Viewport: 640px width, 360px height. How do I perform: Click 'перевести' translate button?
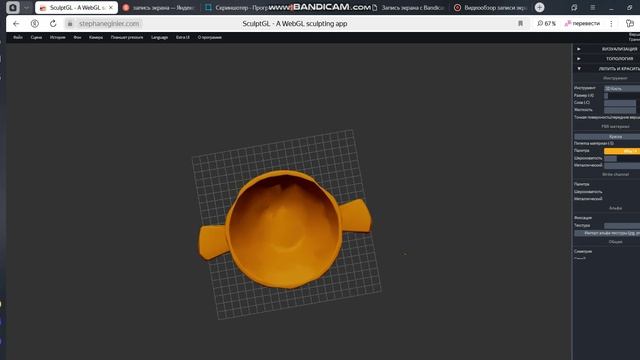(x=582, y=24)
